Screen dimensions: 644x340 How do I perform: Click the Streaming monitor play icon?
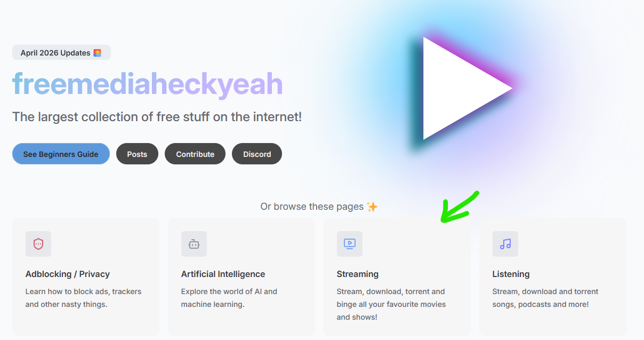pyautogui.click(x=350, y=244)
